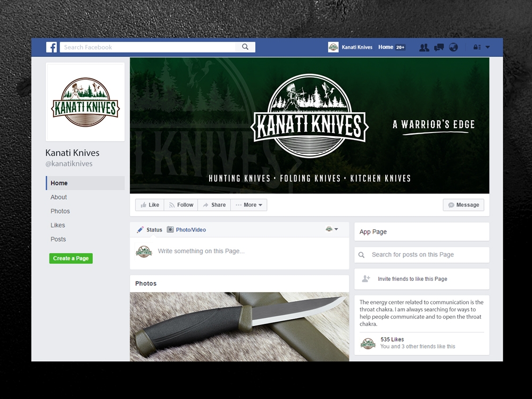Send a Message to the page
This screenshot has width=532, height=399.
tap(463, 205)
